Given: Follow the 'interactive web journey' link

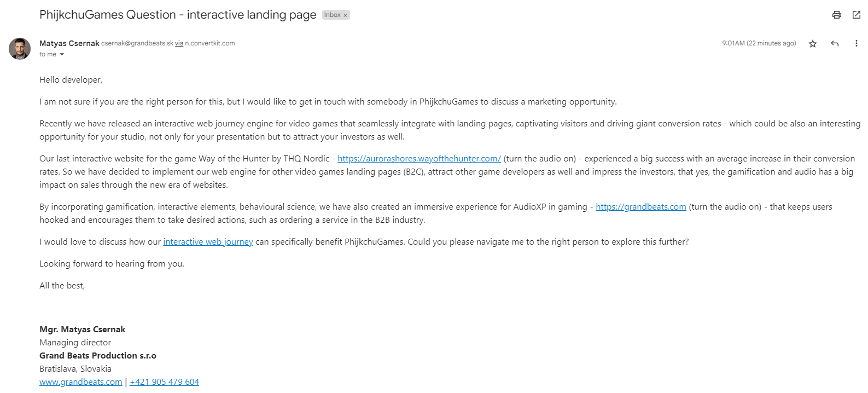Looking at the screenshot, I should pyautogui.click(x=208, y=242).
